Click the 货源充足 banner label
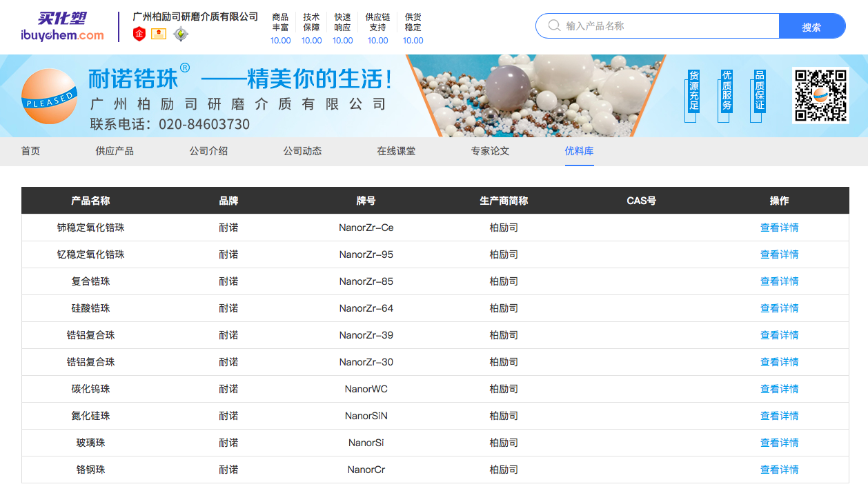This screenshot has width=868, height=502. pyautogui.click(x=693, y=91)
